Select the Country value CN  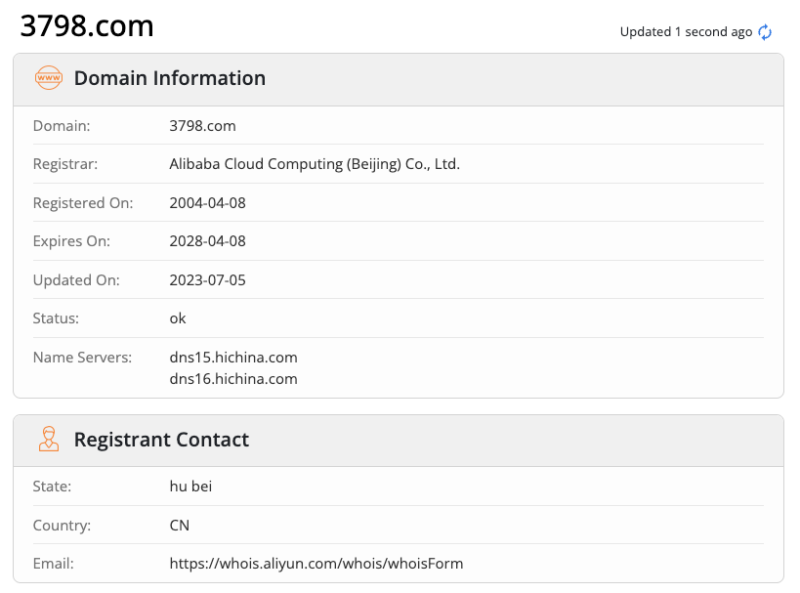[x=178, y=525]
